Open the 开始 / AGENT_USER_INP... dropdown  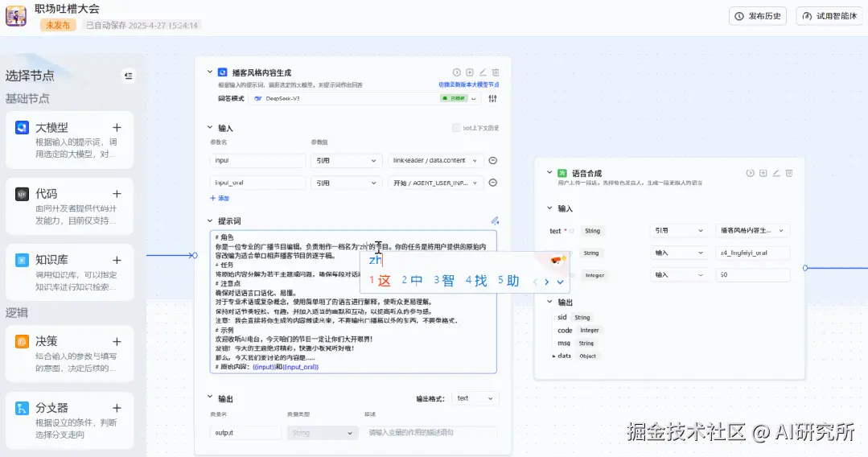436,183
